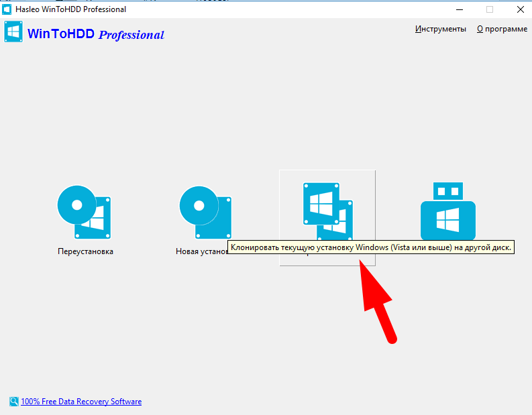Click the WinToHDD Professional heading text
Screen dimensions: 532x415
[96, 34]
